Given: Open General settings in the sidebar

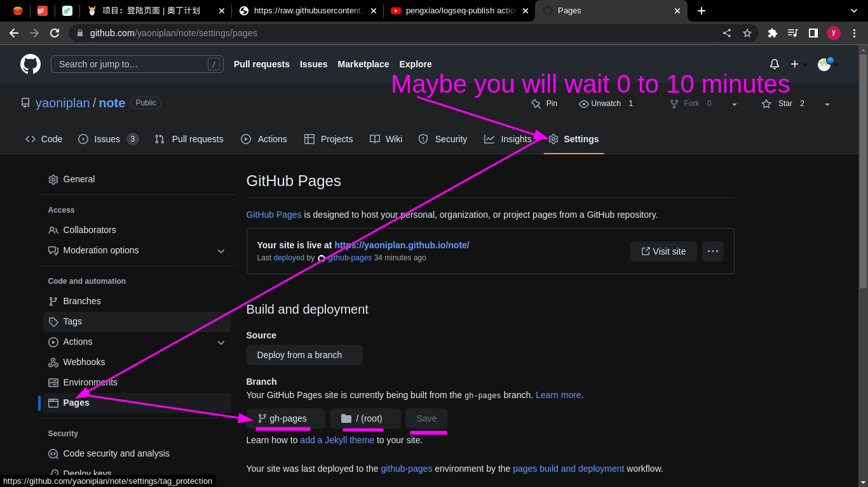Looking at the screenshot, I should 137,179.
